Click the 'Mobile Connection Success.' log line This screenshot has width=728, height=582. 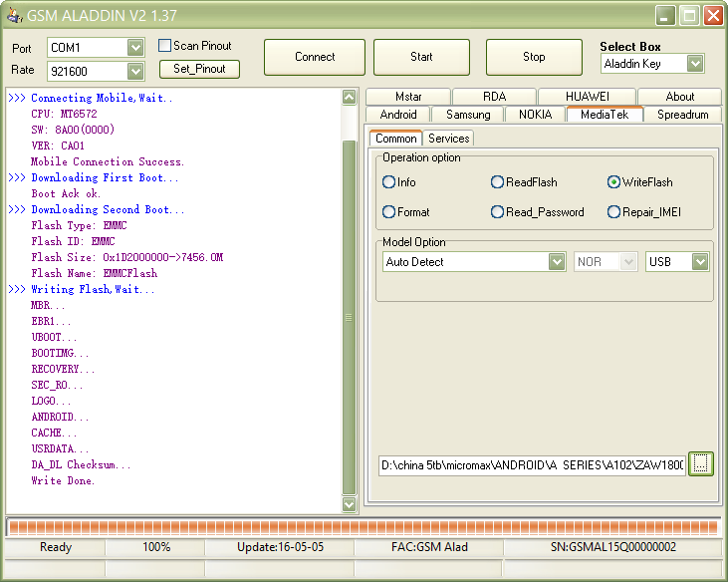(108, 161)
